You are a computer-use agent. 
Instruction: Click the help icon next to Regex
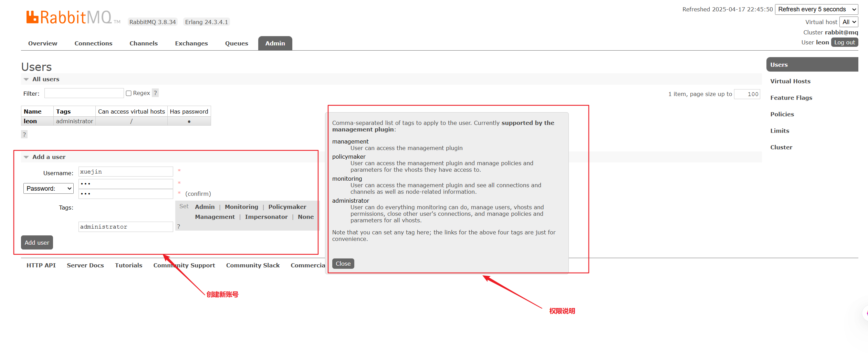155,93
